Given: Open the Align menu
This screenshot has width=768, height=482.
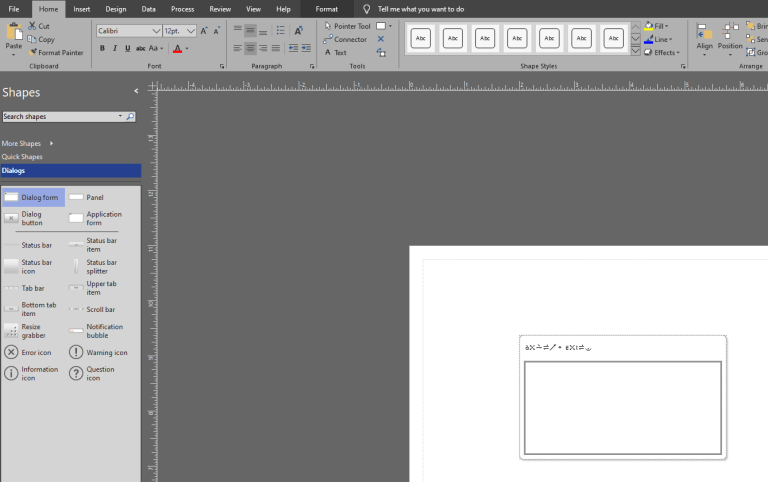Looking at the screenshot, I should pyautogui.click(x=704, y=39).
